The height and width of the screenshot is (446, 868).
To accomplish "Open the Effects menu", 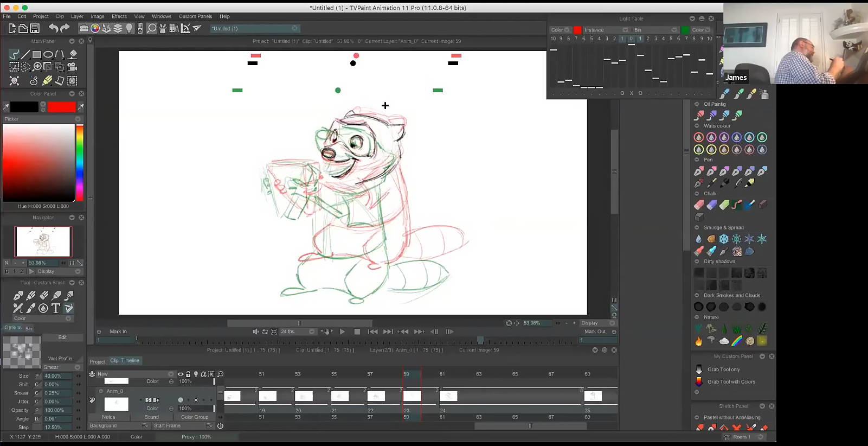I will [x=119, y=16].
